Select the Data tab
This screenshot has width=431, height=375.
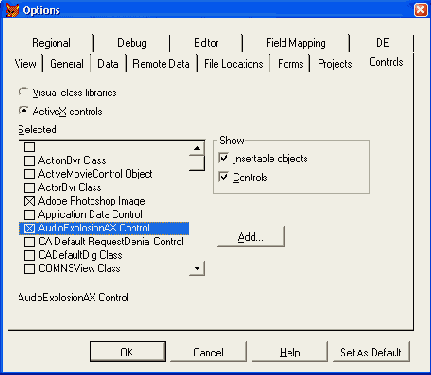coord(108,64)
